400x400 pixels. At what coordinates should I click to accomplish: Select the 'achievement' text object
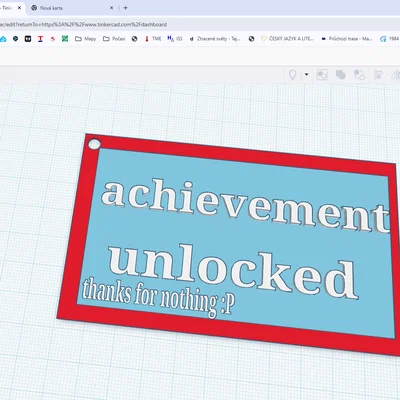point(246,206)
